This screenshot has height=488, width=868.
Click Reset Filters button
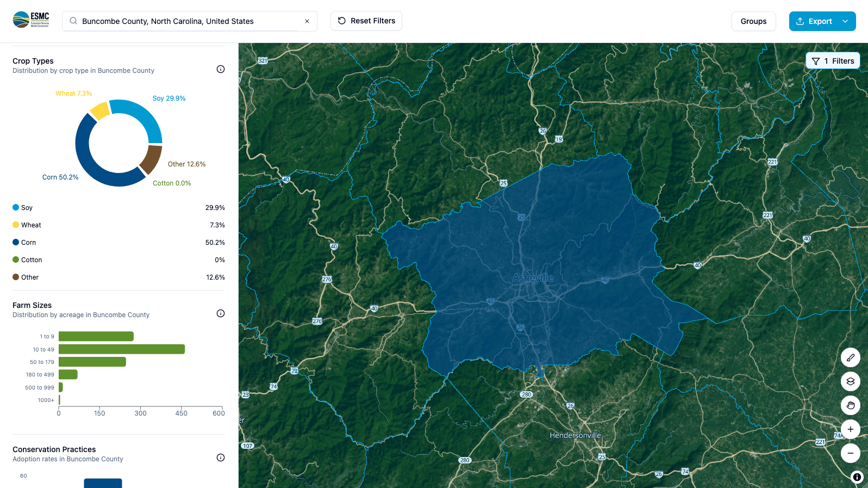tap(366, 21)
